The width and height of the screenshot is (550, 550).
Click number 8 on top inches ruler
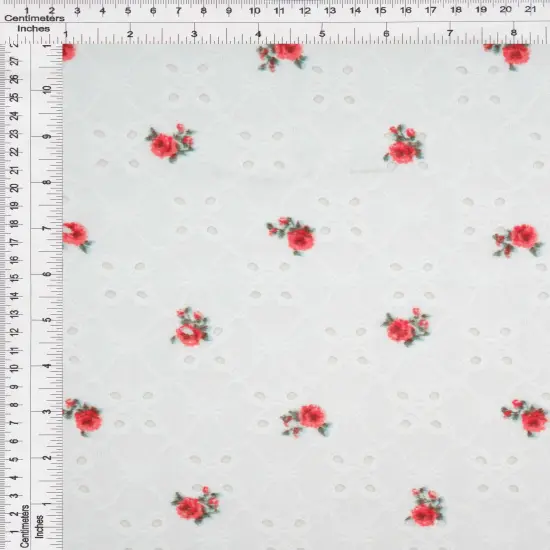tap(514, 33)
